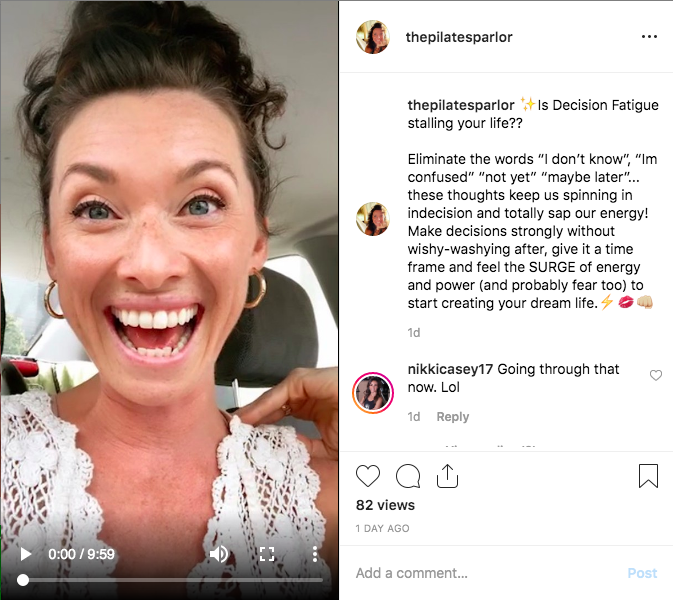Like the post with heart icon
The width and height of the screenshot is (673, 600).
click(x=368, y=476)
